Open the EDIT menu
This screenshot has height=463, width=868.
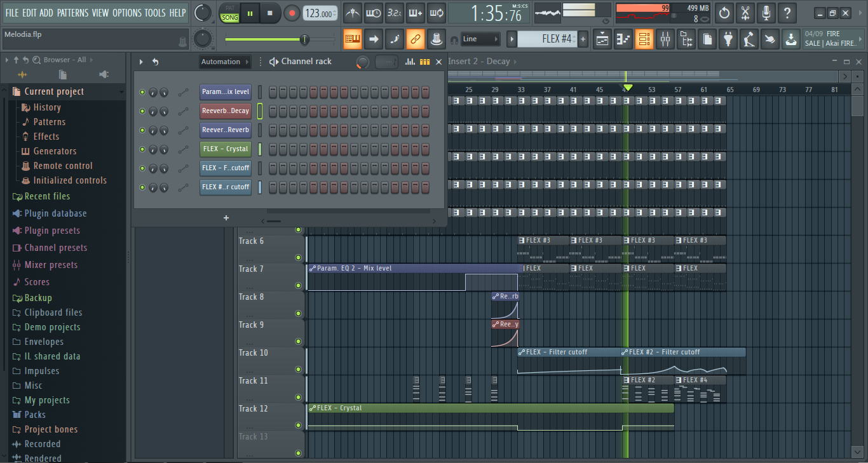[29, 13]
